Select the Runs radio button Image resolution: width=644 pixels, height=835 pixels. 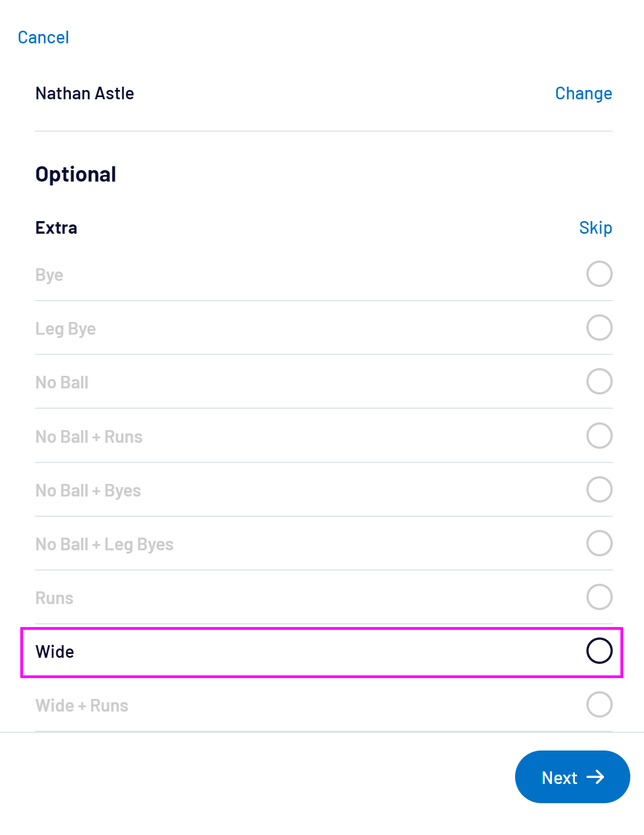[599, 597]
